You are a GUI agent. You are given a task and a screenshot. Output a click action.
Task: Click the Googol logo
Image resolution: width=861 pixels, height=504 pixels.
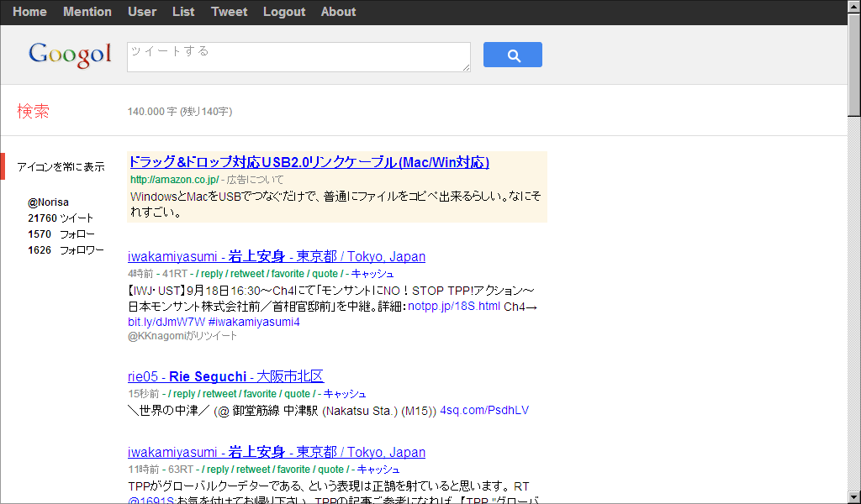pyautogui.click(x=70, y=55)
